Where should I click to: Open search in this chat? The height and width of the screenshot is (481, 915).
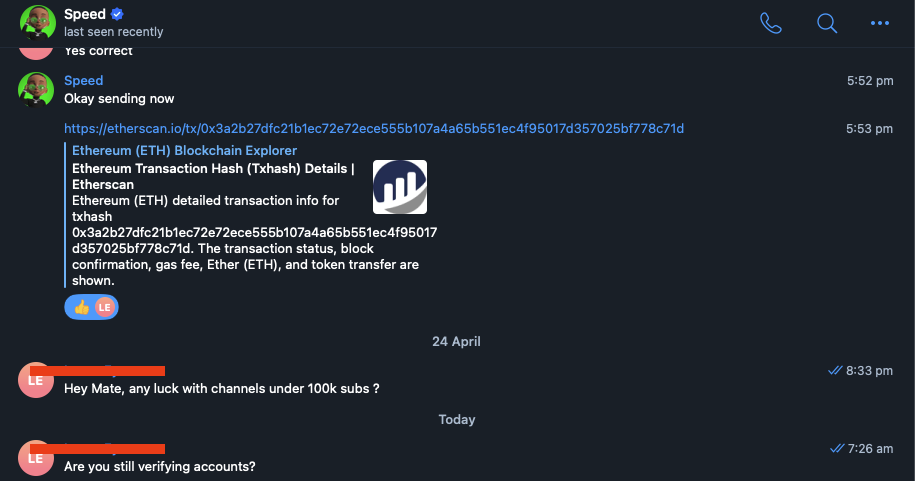click(827, 23)
